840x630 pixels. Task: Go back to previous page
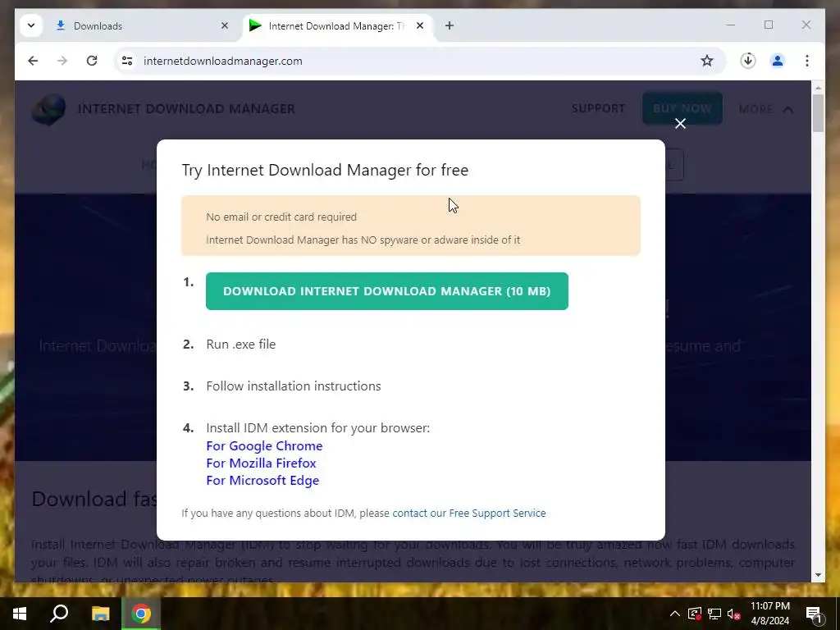(x=33, y=61)
